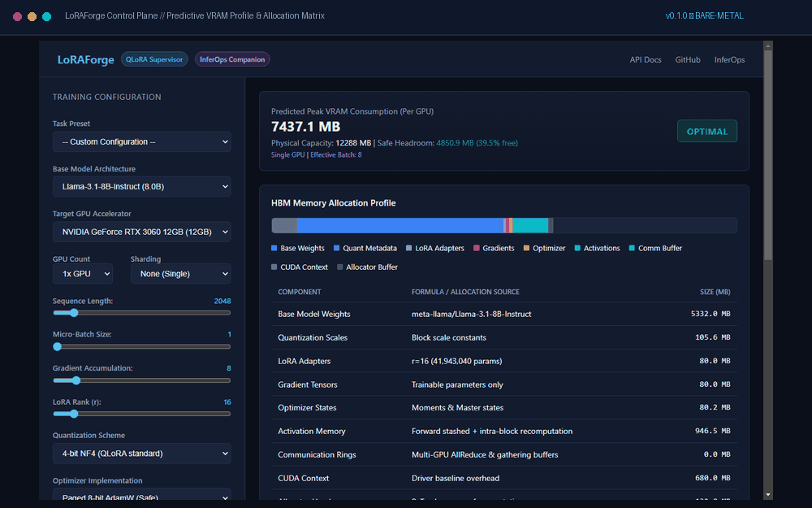812x508 pixels.
Task: Click the Optimizer legend swatch
Action: click(527, 248)
